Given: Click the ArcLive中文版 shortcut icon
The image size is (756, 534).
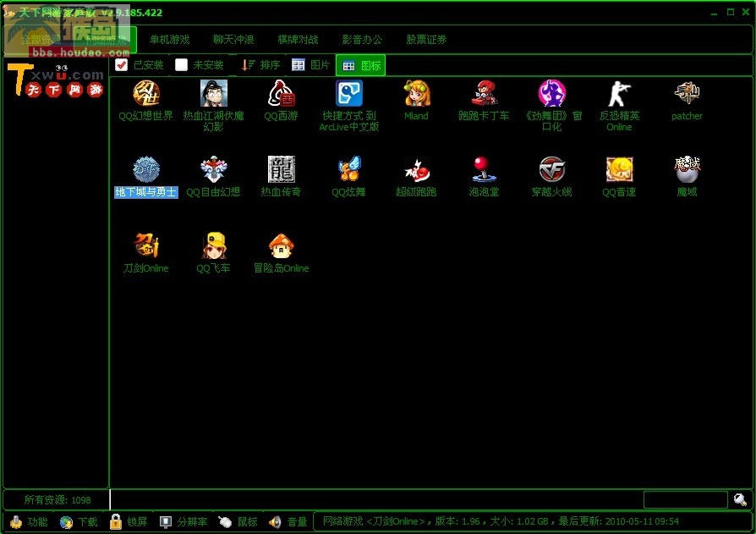Looking at the screenshot, I should tap(349, 94).
